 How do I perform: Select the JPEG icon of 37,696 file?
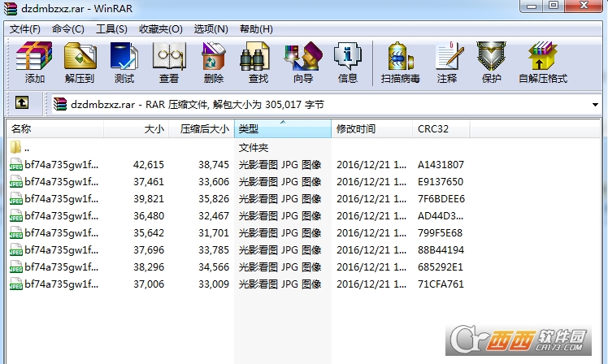(16, 250)
